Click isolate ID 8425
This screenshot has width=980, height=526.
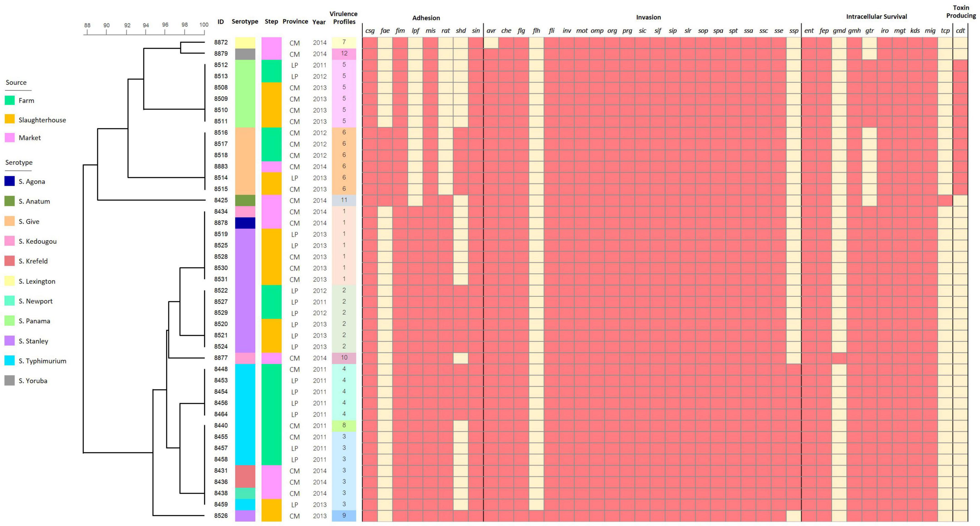[221, 200]
